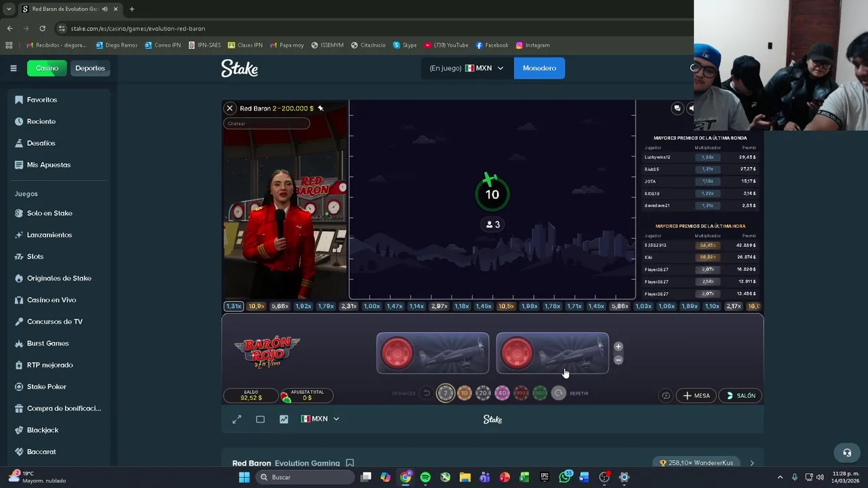Viewport: 868px width, 488px height.
Task: Click the Stake logo in header
Action: click(x=239, y=68)
